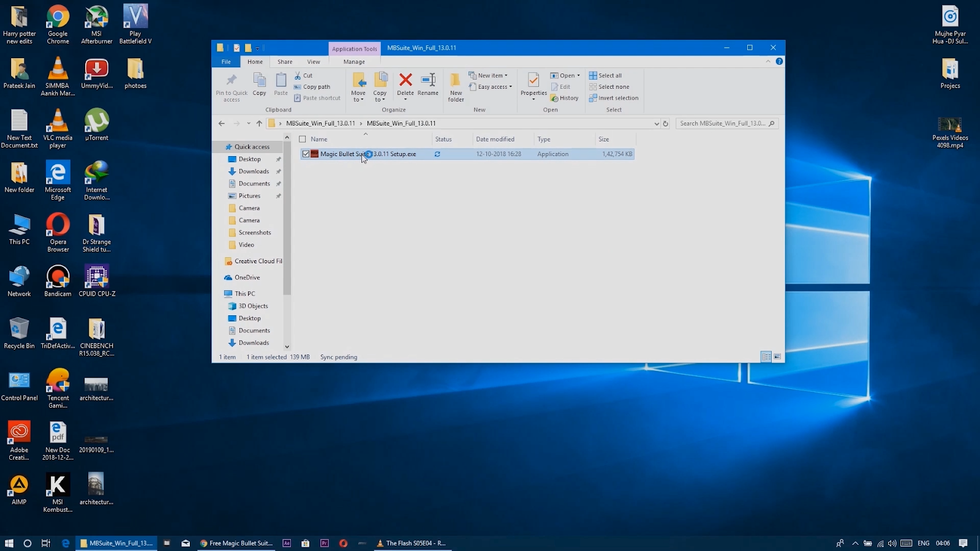The height and width of the screenshot is (551, 980).
Task: Sort by the Status column header
Action: click(x=453, y=140)
